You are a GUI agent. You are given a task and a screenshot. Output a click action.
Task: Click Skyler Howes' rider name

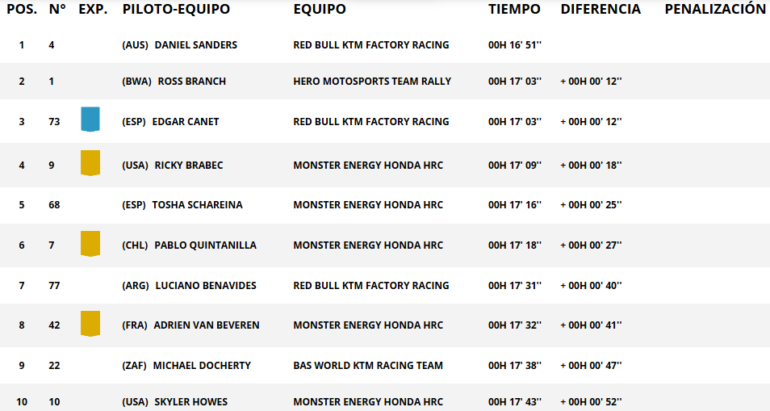click(191, 402)
